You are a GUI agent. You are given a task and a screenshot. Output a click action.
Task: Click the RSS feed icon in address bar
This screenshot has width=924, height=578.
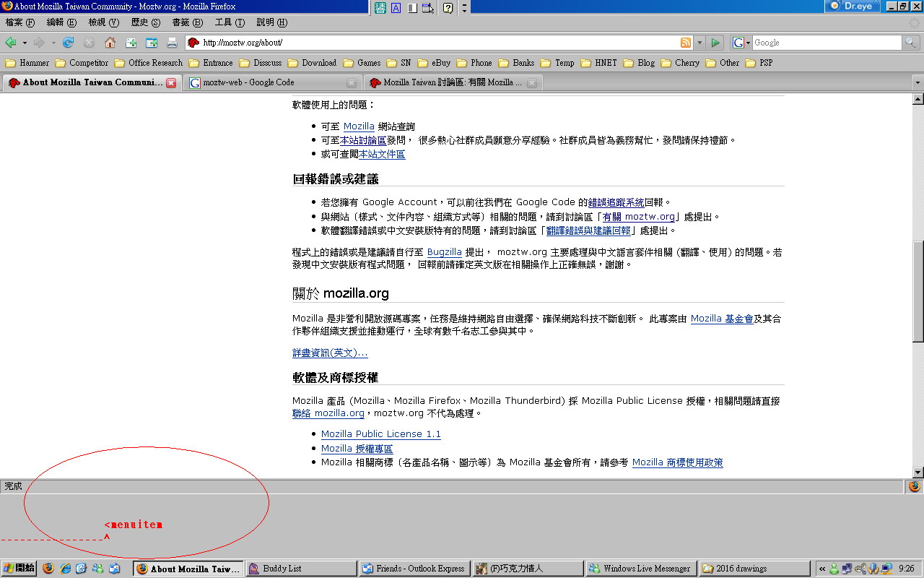(686, 43)
